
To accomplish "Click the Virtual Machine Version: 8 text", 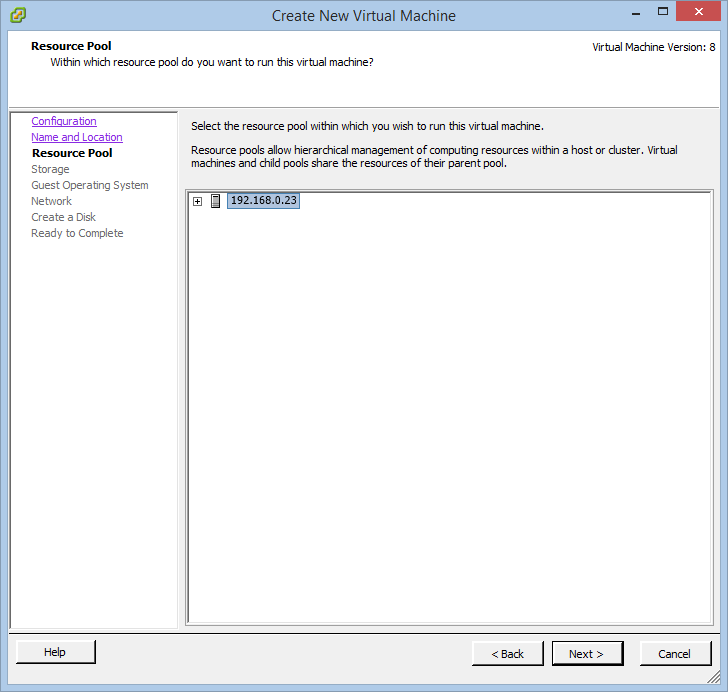I will point(654,47).
